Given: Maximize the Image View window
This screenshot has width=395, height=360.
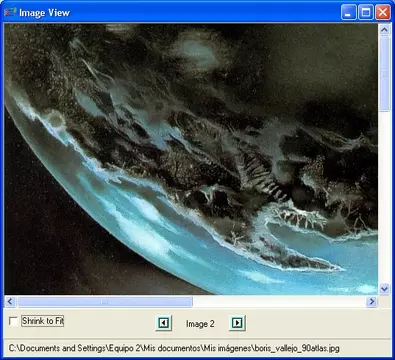Looking at the screenshot, I should pyautogui.click(x=366, y=13).
